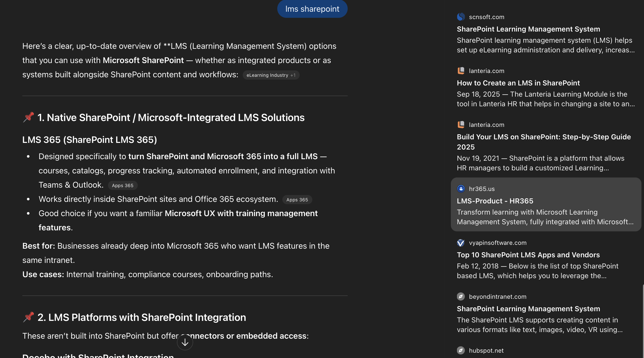Open beyondintranet.com's 'SharePoint Learning Management System' result
Screen dimensions: 644x358
tap(528, 308)
